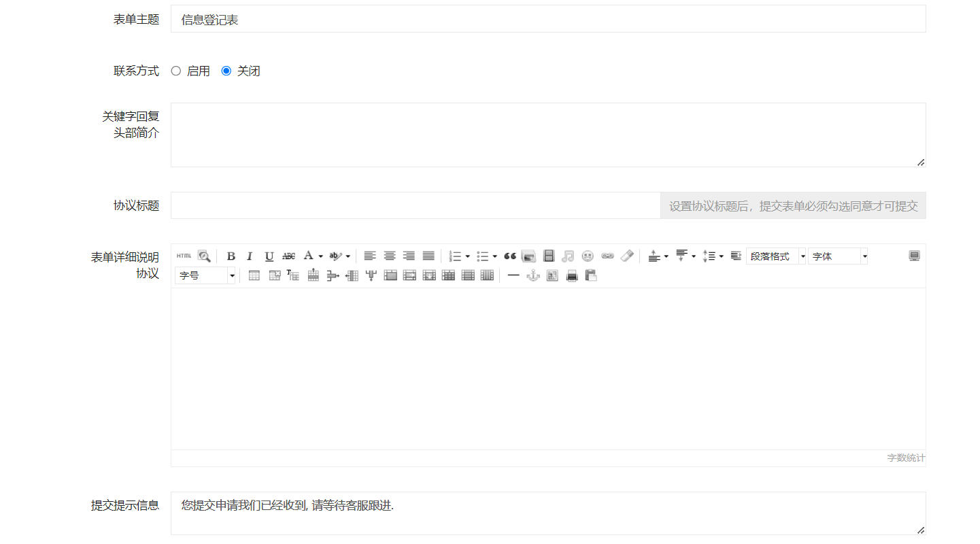
Task: Insert paragraph before table icon
Action: point(293,275)
